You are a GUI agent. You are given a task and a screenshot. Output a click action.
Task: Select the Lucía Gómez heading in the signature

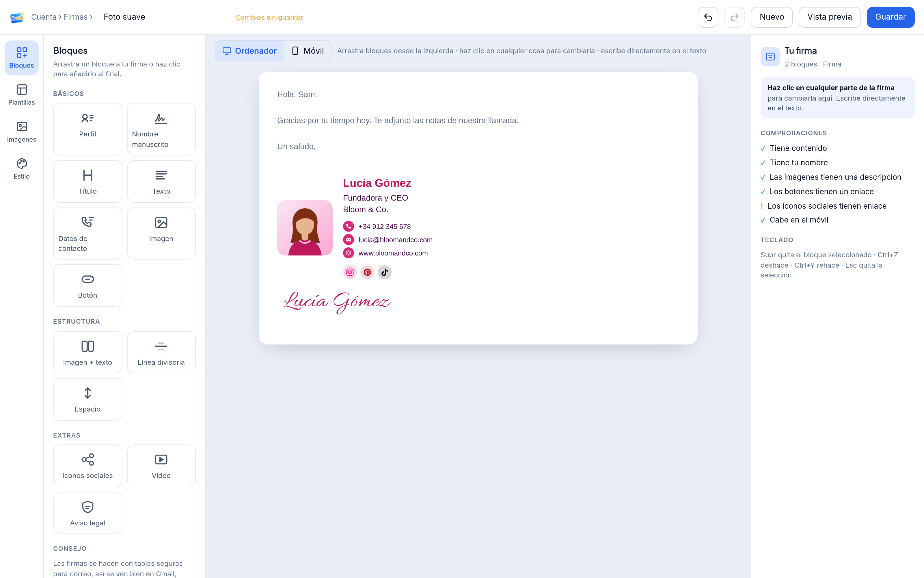click(x=377, y=183)
